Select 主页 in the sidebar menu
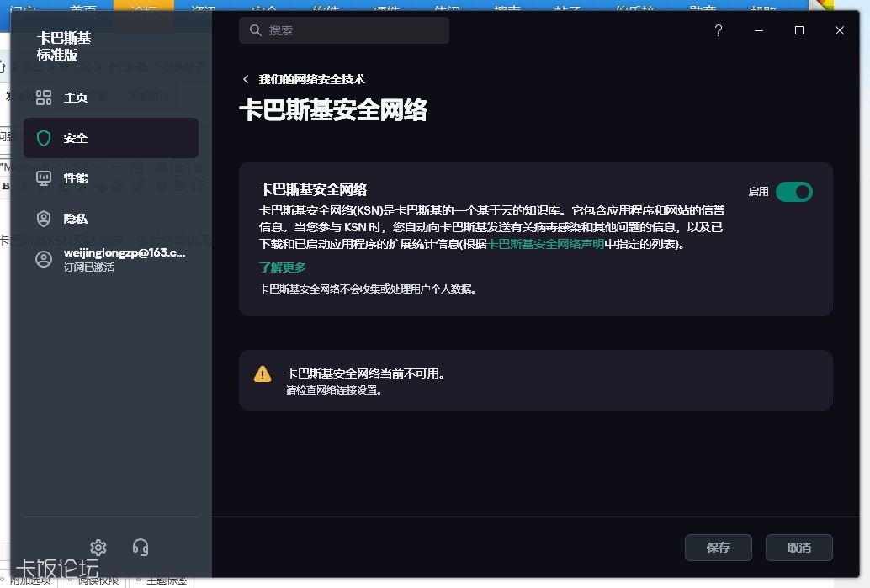 click(76, 98)
